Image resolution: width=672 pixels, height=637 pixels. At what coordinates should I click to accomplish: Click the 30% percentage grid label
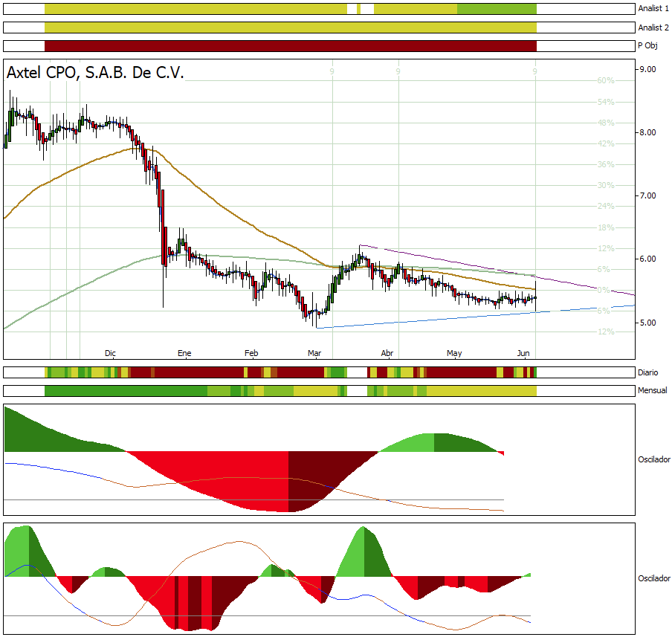[x=606, y=185]
